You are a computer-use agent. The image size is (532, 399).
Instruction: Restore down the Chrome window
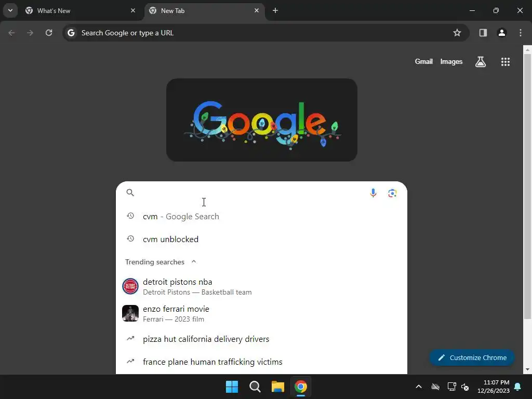pos(496,10)
